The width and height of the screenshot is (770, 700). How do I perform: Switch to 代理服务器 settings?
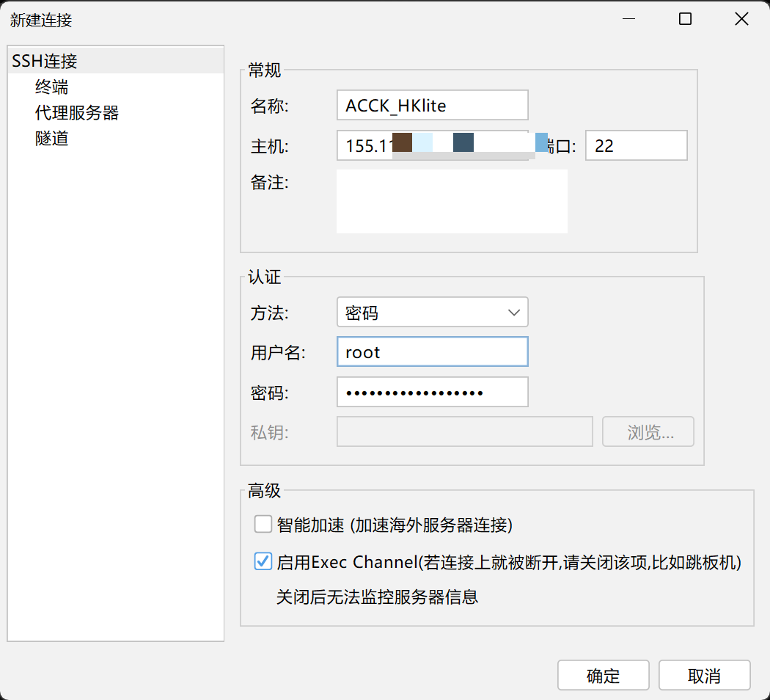[76, 113]
